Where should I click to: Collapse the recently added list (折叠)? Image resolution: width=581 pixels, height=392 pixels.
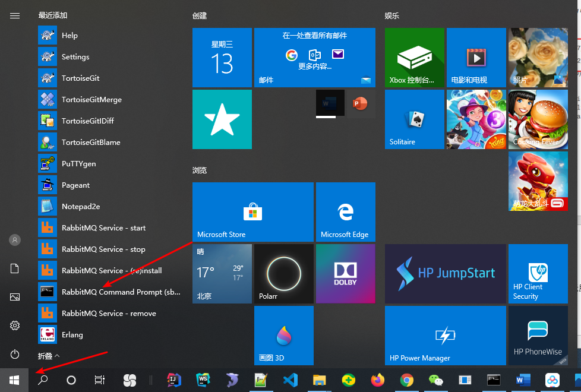(49, 356)
